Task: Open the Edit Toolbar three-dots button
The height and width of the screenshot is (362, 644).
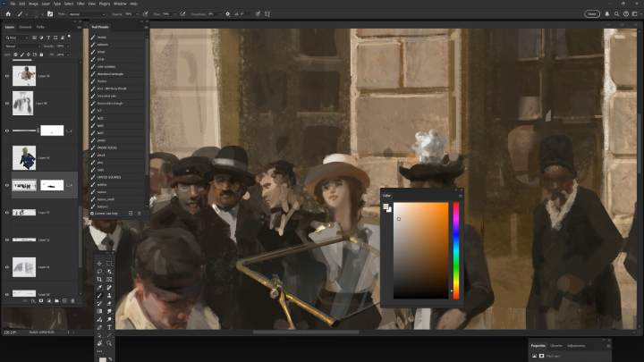Action: click(x=99, y=351)
